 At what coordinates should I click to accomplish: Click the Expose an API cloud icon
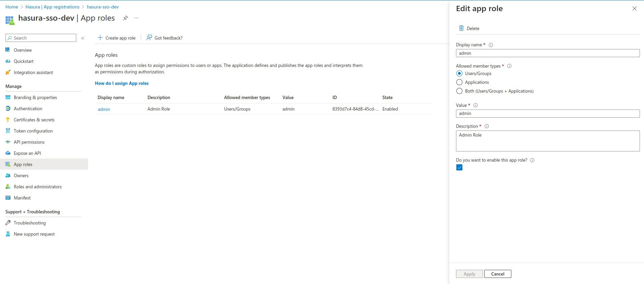point(8,153)
